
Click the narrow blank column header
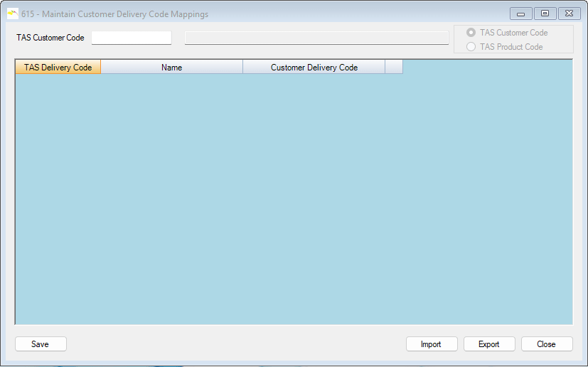point(393,68)
